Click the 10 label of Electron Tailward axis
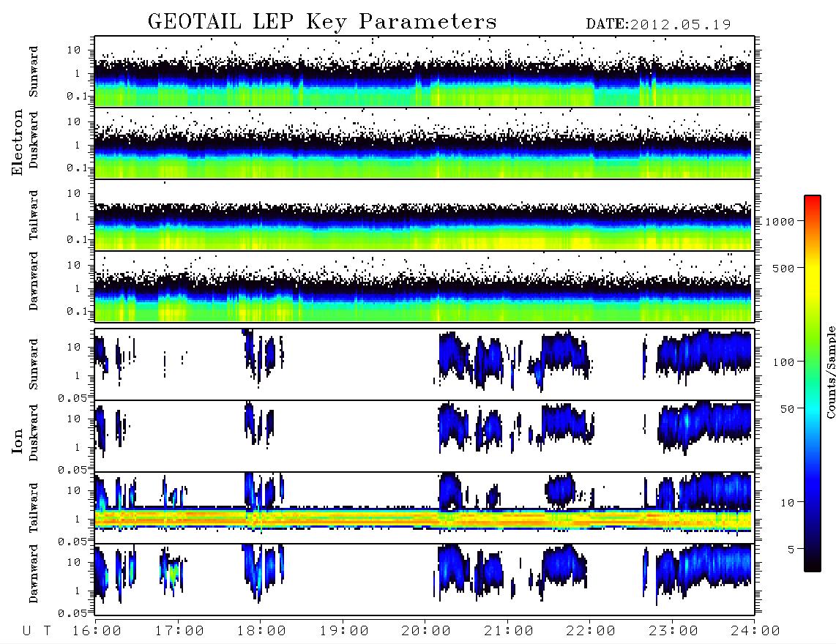 [x=74, y=193]
